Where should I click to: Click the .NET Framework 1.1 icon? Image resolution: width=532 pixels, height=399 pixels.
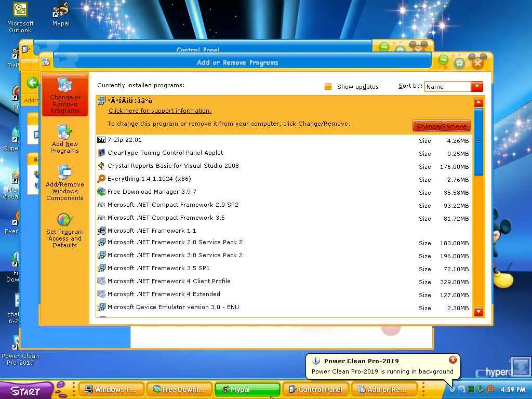click(x=101, y=231)
